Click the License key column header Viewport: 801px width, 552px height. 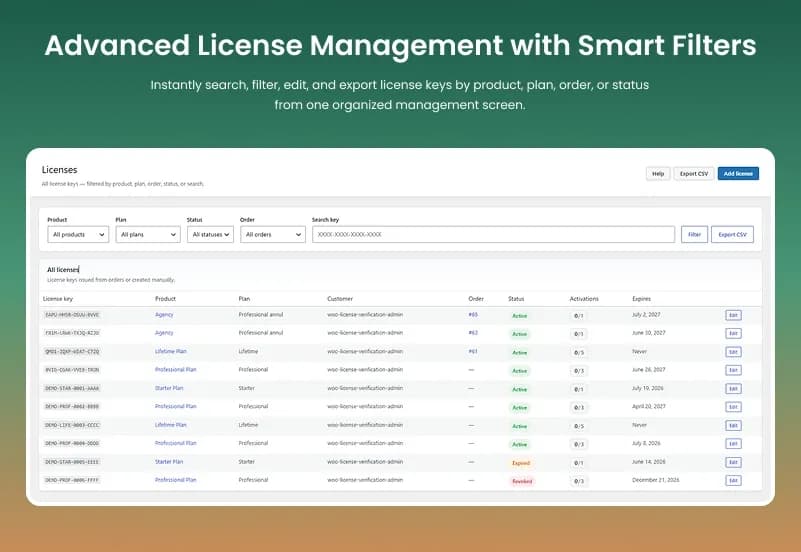click(58, 299)
